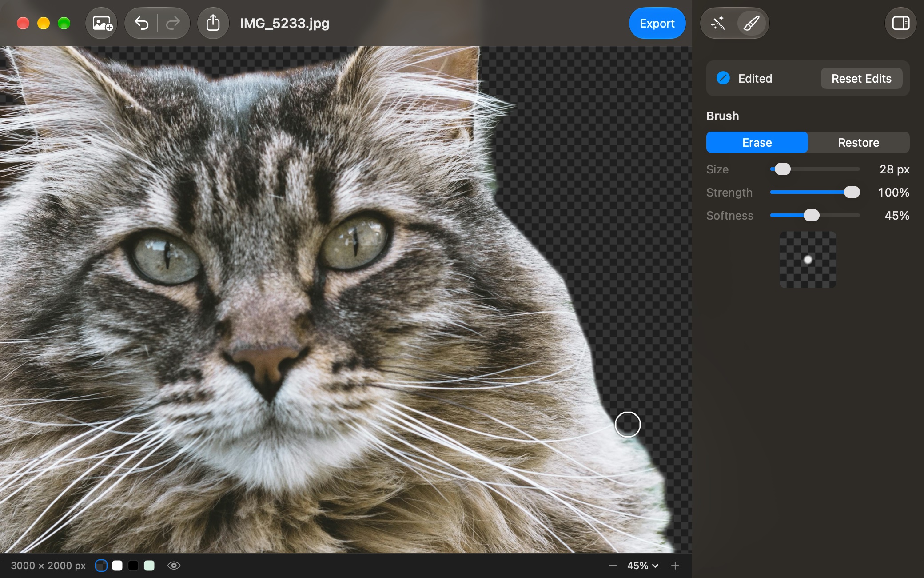Screen dimensions: 924x578
Task: Open the share menu icon
Action: tap(213, 23)
